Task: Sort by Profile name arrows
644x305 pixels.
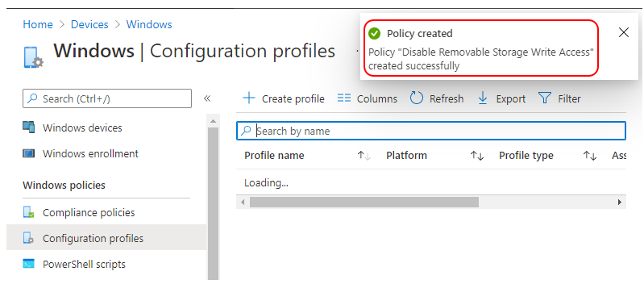Action: [364, 156]
